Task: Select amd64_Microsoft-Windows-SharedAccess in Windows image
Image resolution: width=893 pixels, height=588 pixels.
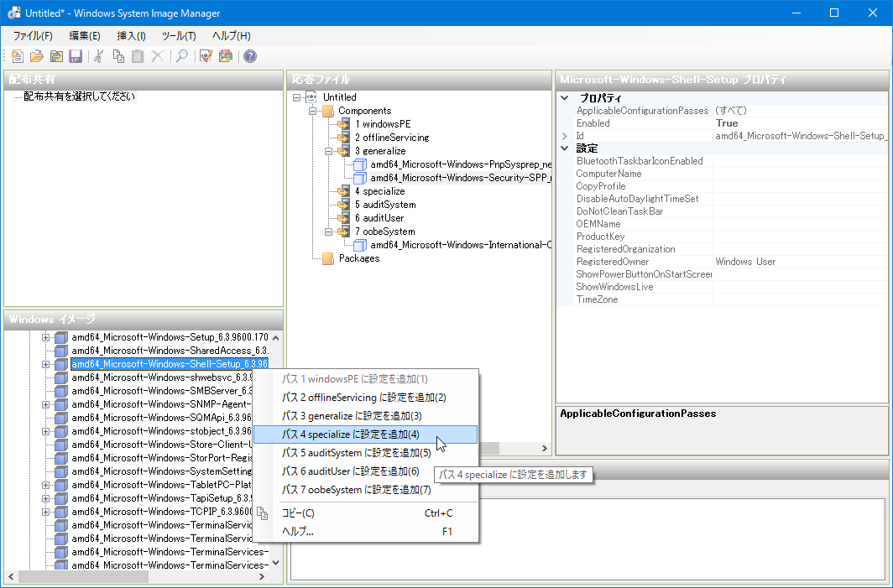Action: 170,351
